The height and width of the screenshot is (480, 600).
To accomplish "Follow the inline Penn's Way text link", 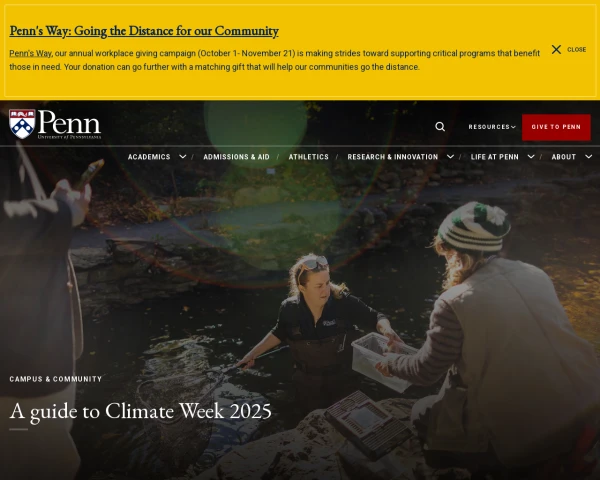I will (30, 53).
